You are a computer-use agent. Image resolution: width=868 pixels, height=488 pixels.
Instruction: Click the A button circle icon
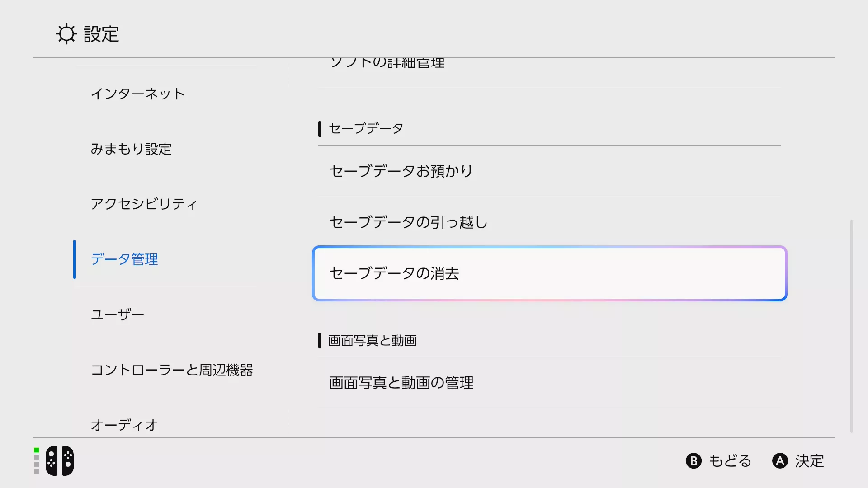click(780, 461)
